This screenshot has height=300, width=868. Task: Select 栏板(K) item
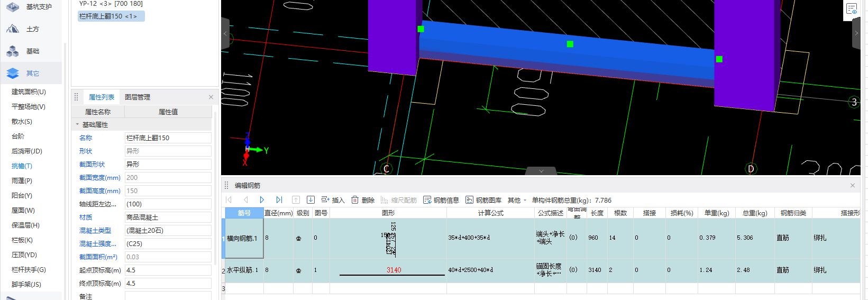click(22, 240)
